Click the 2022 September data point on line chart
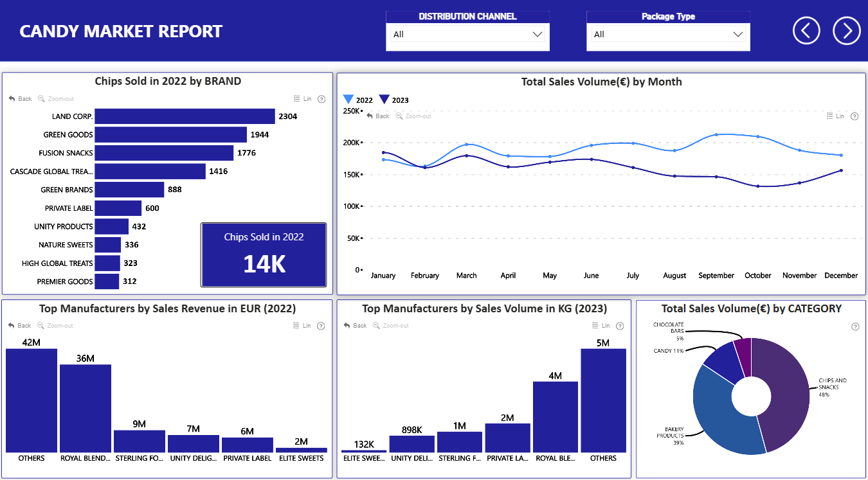868x480 pixels. pos(716,134)
